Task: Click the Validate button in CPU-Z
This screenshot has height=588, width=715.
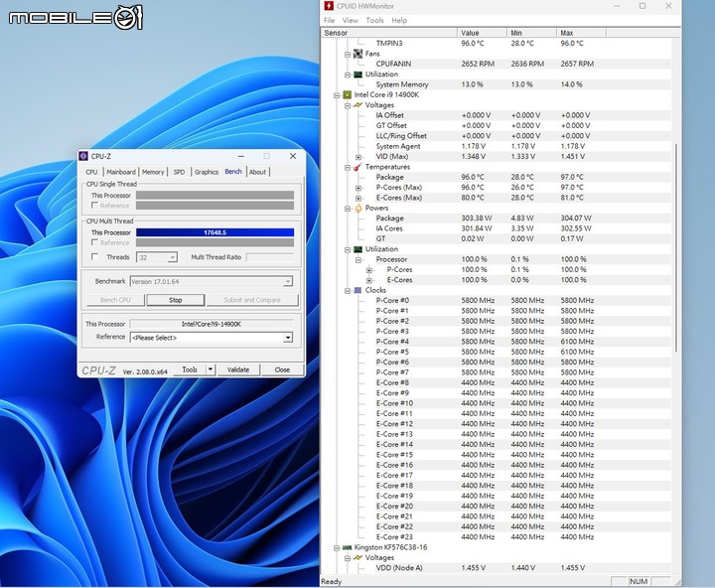Action: coord(238,369)
